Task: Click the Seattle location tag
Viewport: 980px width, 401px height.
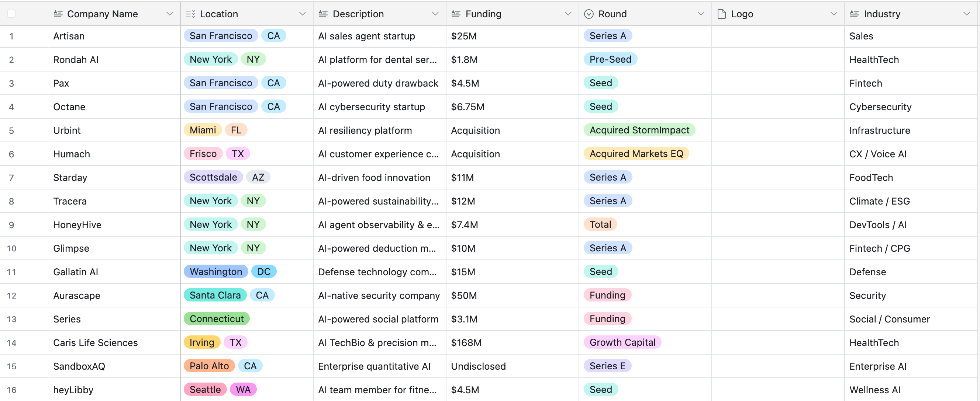Action: (205, 389)
